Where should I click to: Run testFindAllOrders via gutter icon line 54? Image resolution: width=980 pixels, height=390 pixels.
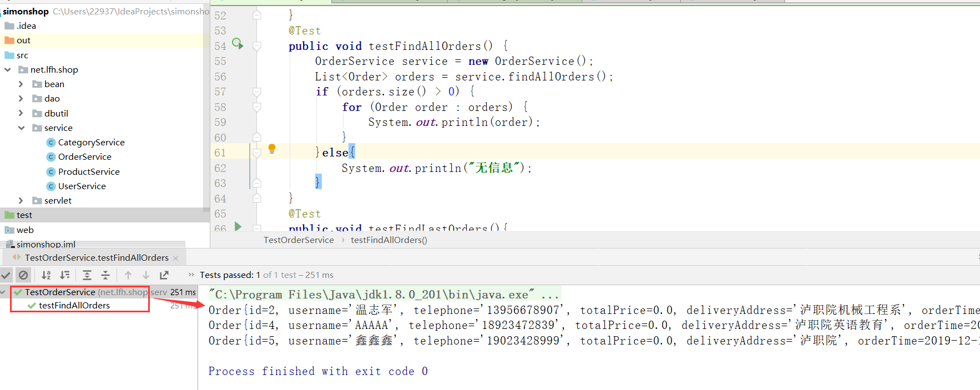(x=238, y=44)
